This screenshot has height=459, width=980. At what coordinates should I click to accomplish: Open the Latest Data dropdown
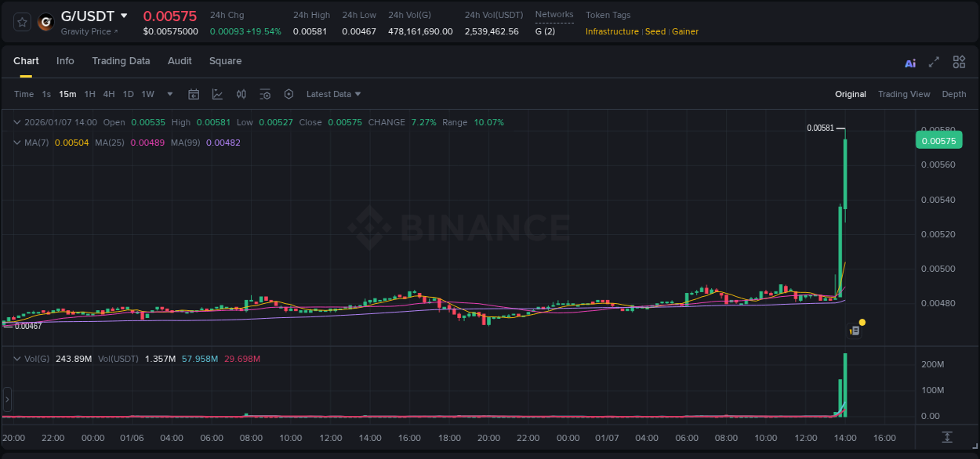[333, 94]
